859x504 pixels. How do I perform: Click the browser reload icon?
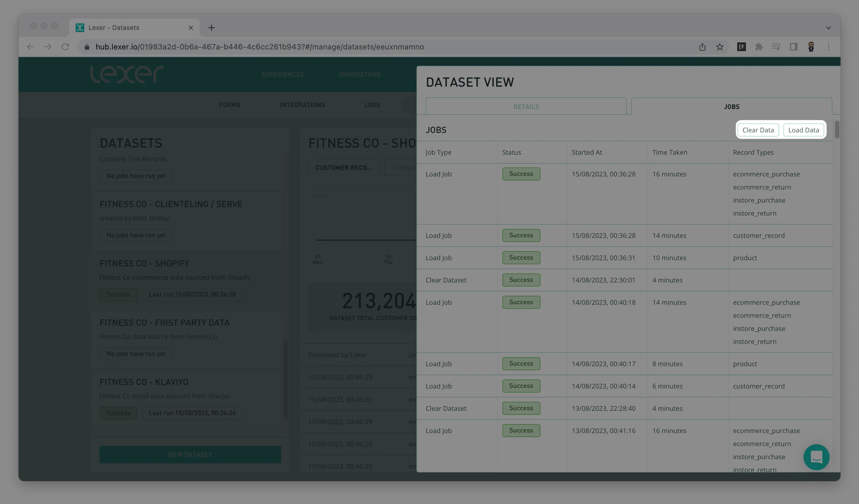point(66,47)
